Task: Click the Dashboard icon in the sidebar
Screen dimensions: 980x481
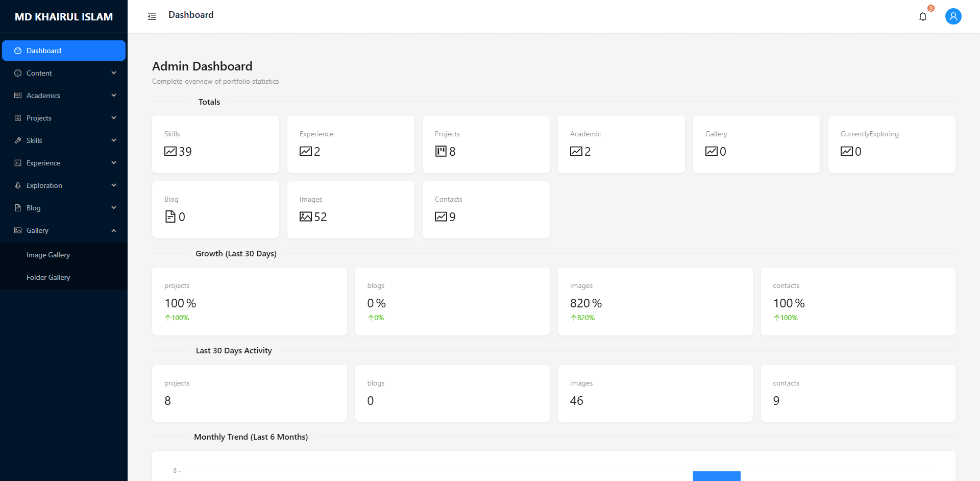Action: [18, 51]
